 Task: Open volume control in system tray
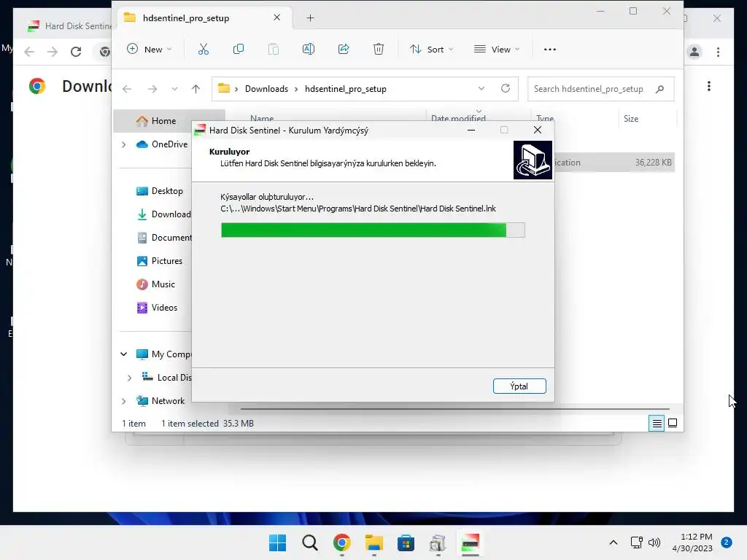654,542
